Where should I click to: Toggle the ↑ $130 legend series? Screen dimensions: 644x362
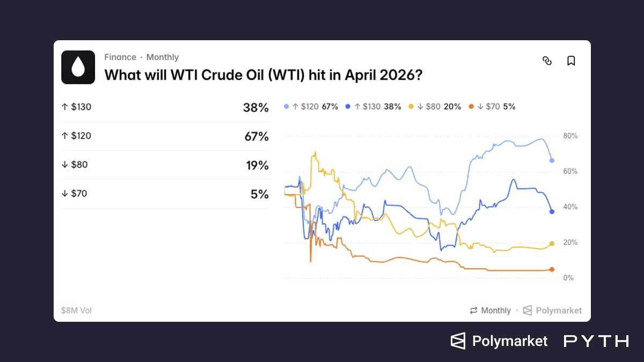click(374, 107)
